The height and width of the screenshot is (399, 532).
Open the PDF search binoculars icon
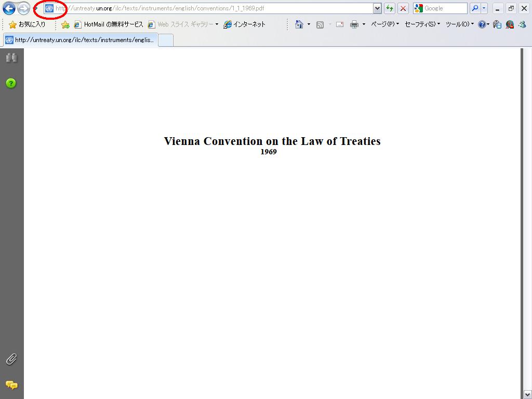coord(11,58)
